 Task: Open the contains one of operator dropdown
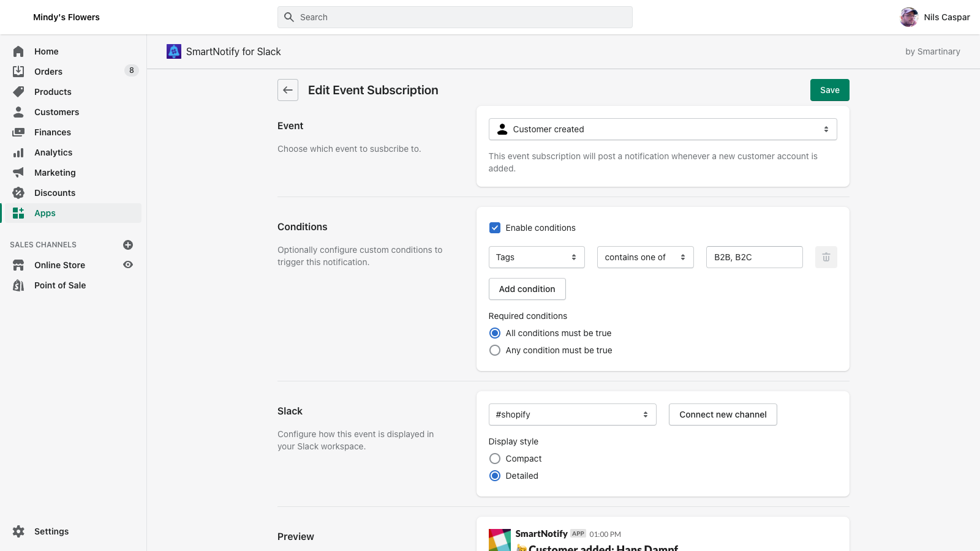(646, 257)
